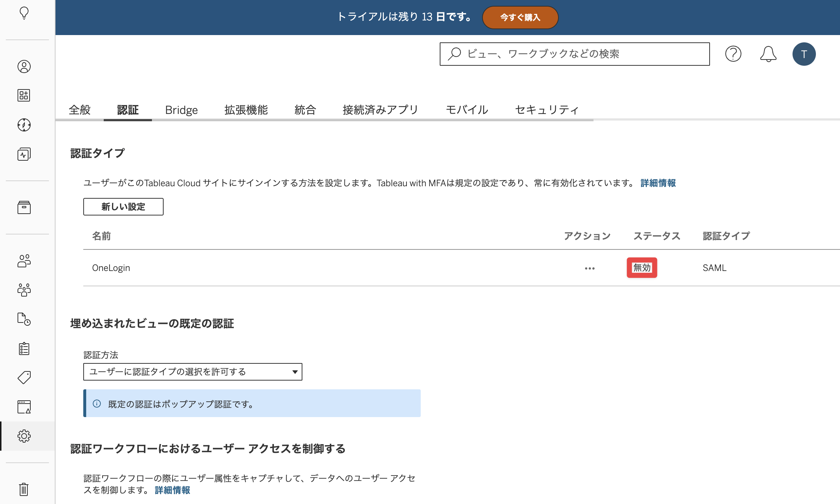The width and height of the screenshot is (840, 504).
Task: Open Jobs clipboard list icon
Action: [24, 348]
